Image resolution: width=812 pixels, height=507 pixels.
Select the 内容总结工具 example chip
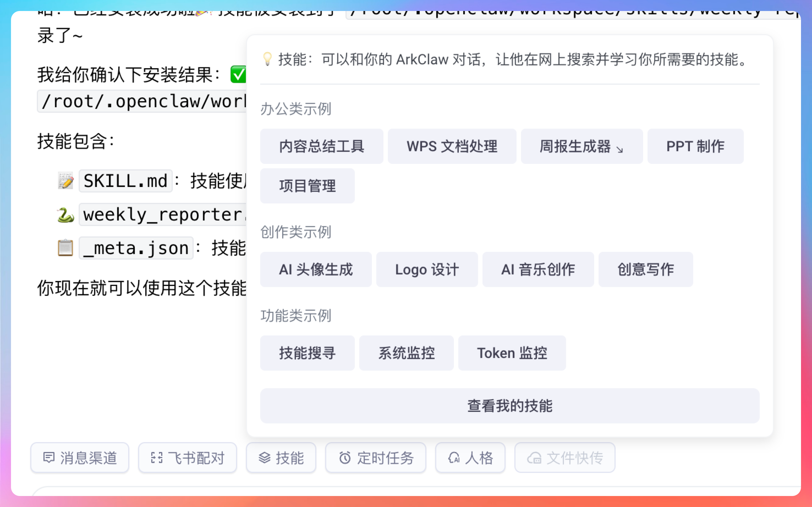(322, 147)
